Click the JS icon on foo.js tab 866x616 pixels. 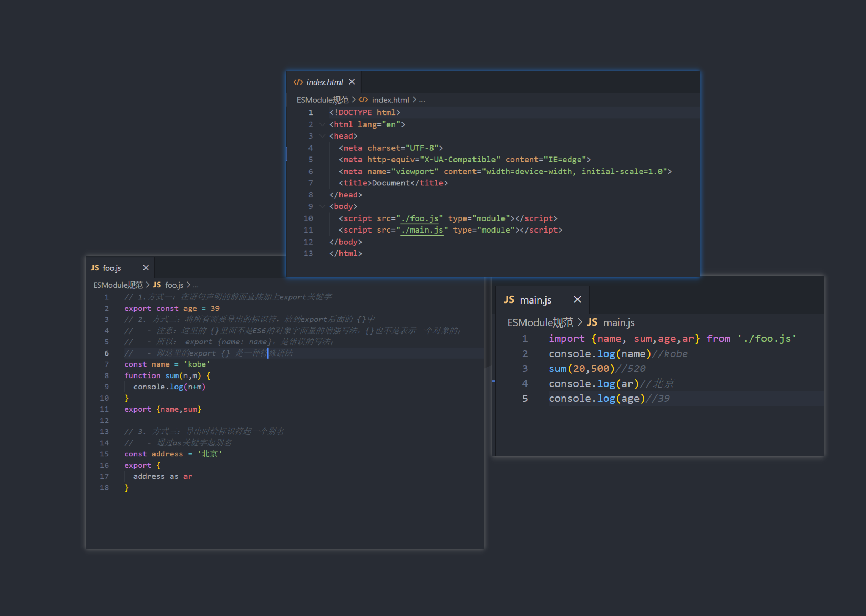[95, 268]
